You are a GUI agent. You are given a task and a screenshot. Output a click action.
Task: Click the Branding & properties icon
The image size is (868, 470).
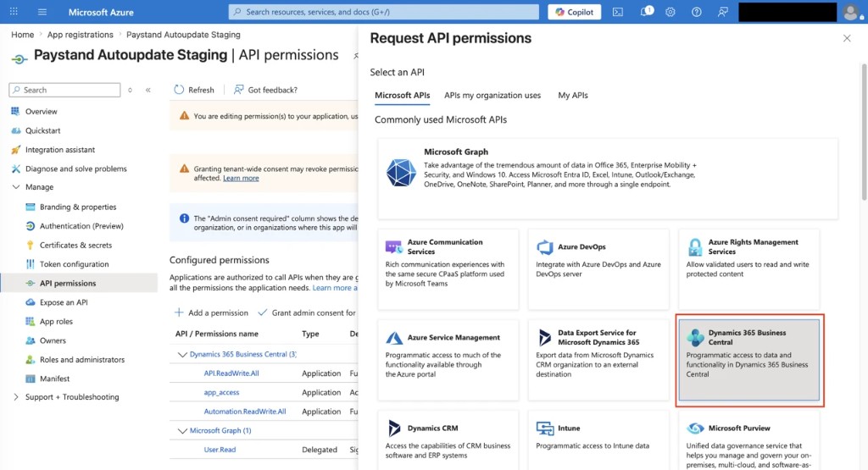coord(31,207)
